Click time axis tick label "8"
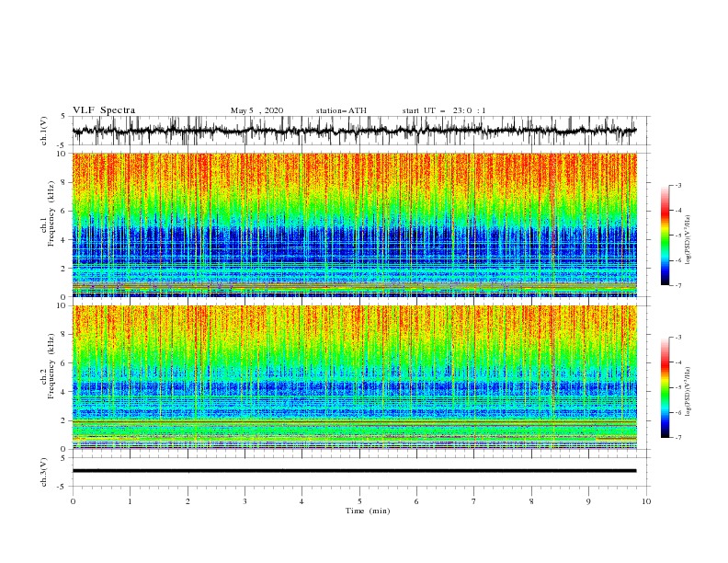This screenshot has width=728, height=563. point(531,501)
